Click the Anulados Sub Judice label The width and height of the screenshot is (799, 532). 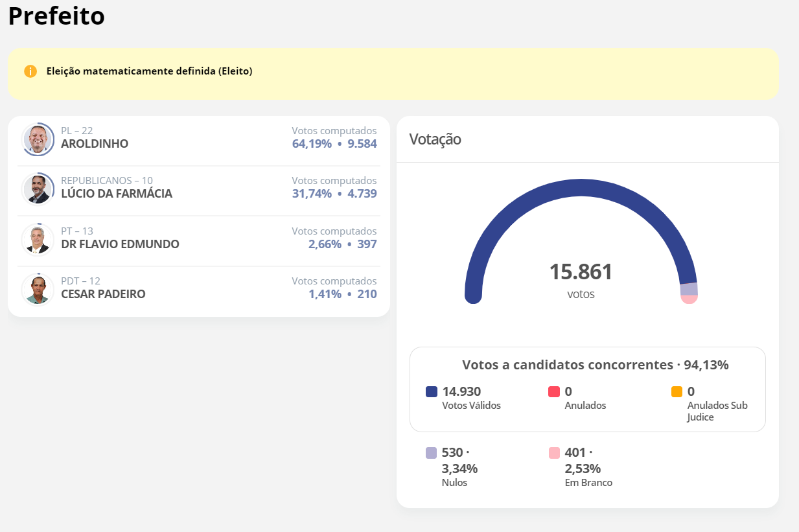(x=717, y=411)
